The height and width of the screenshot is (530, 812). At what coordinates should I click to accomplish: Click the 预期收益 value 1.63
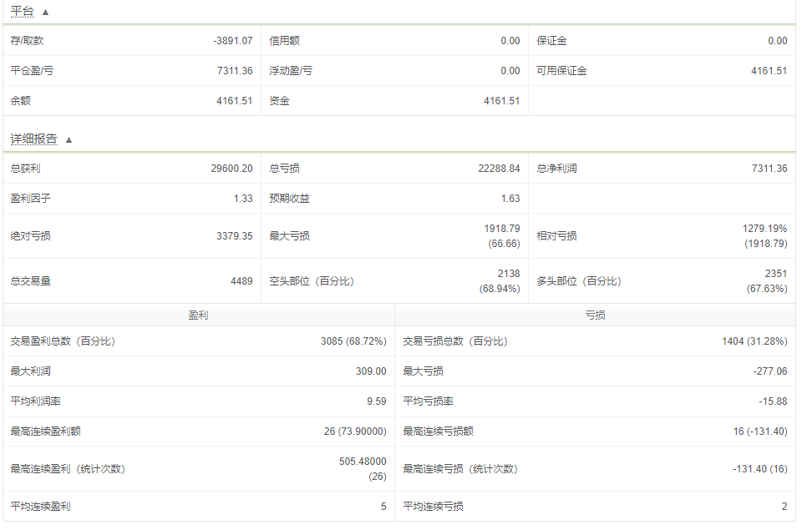click(510, 199)
